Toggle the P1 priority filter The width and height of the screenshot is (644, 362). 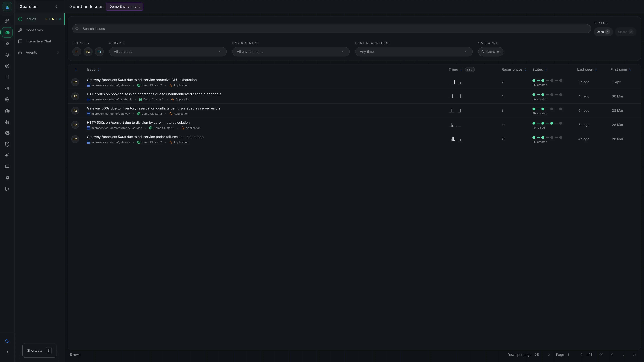click(77, 52)
